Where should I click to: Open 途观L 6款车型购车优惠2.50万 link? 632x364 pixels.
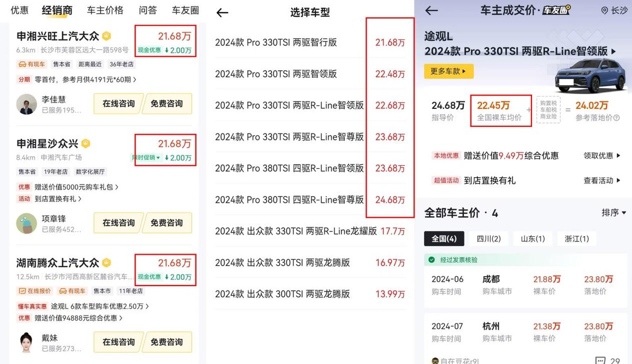point(100,306)
